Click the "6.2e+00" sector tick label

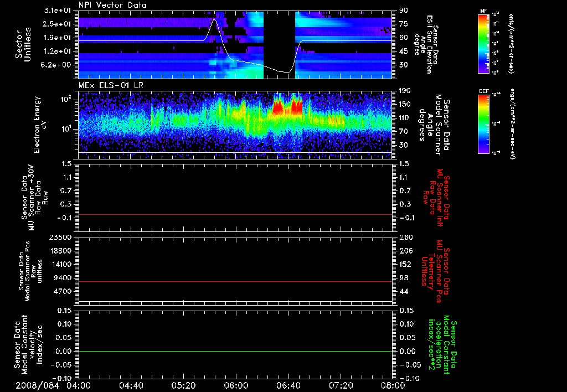[57, 65]
